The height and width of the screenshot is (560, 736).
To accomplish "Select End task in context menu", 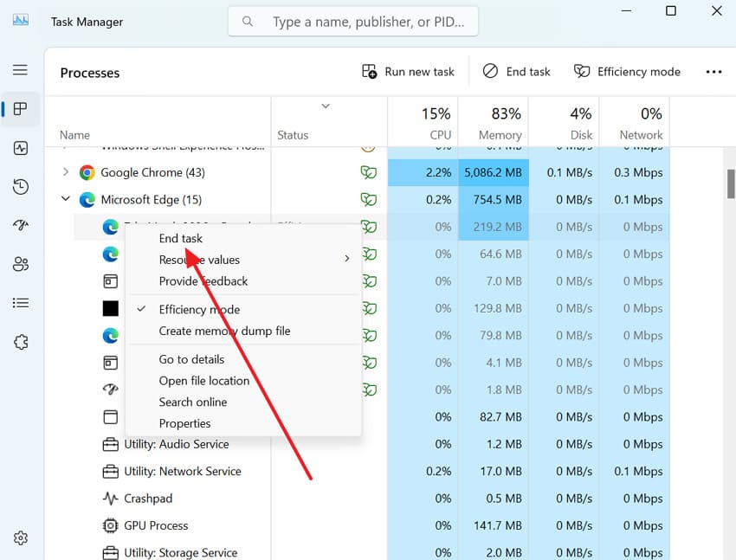I will 181,238.
